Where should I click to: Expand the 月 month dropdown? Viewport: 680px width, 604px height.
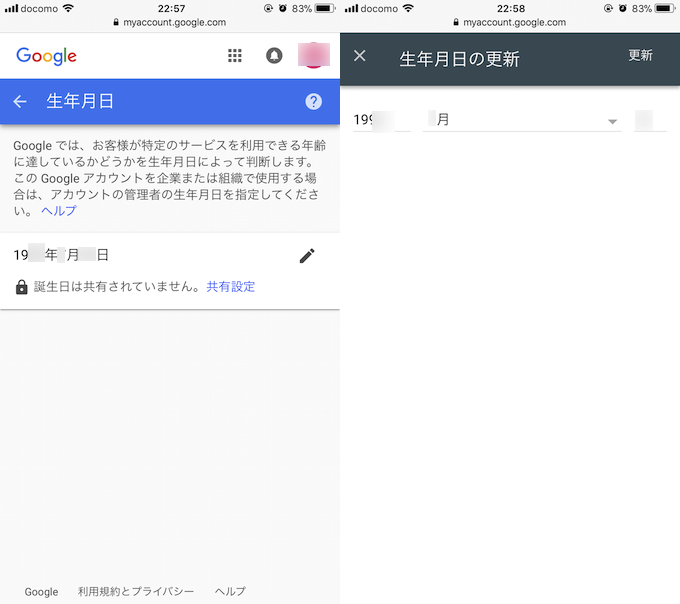click(521, 120)
